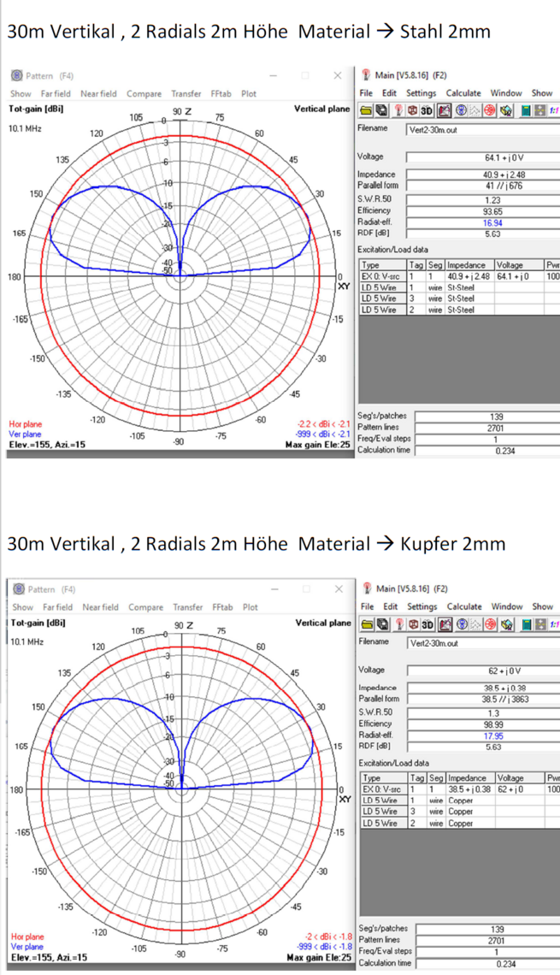Click the Parallel form value 38.5 // j 3863
This screenshot has width=560, height=975.
point(484,699)
